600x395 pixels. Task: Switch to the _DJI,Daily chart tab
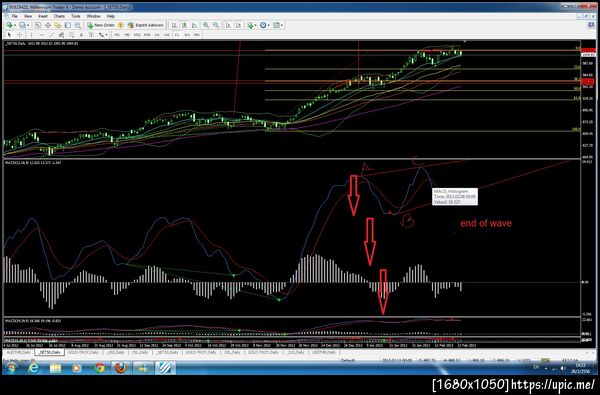295,352
